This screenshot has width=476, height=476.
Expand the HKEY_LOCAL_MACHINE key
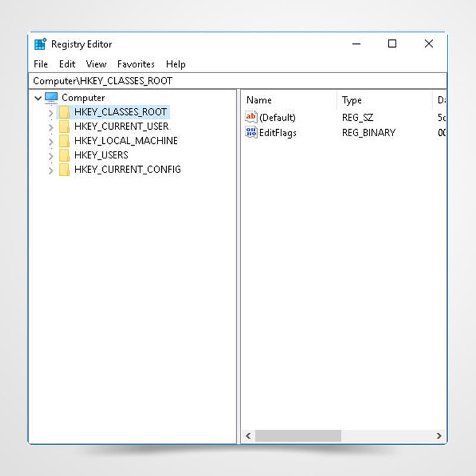point(51,142)
